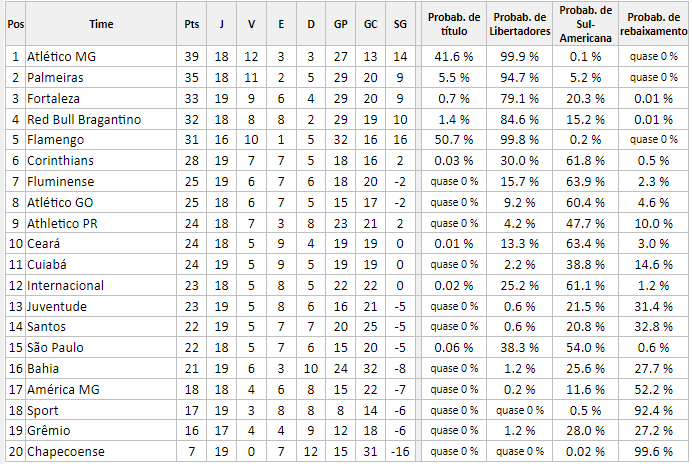Click the Pts column header
The image size is (692, 464).
point(192,24)
